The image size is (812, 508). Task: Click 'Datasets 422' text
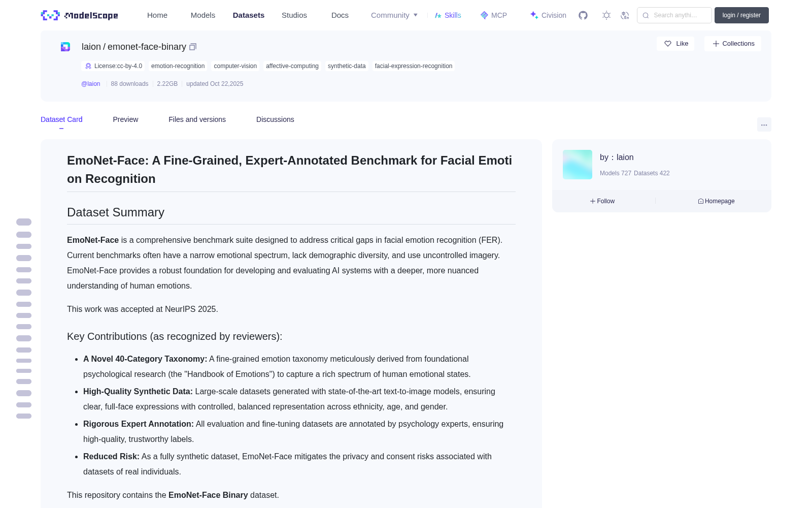(x=652, y=173)
